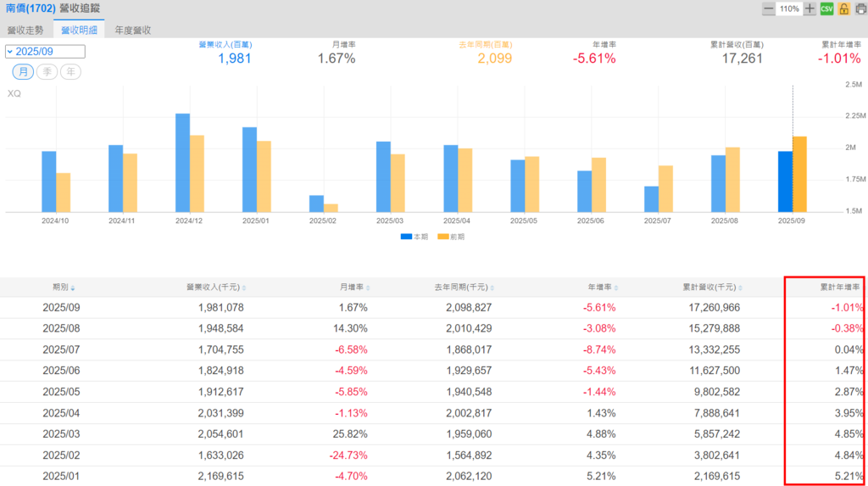Click monthly growth value 25.82%
The image size is (868, 486).
click(x=350, y=434)
